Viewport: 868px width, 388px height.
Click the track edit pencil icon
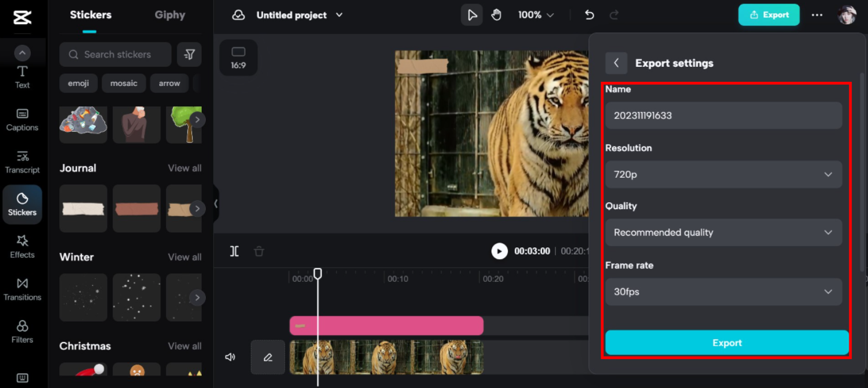(x=268, y=357)
